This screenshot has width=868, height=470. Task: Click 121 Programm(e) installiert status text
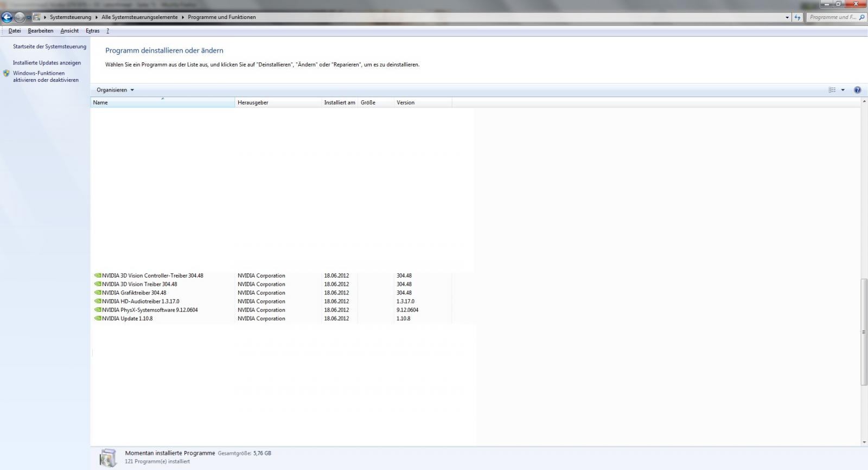(x=157, y=462)
